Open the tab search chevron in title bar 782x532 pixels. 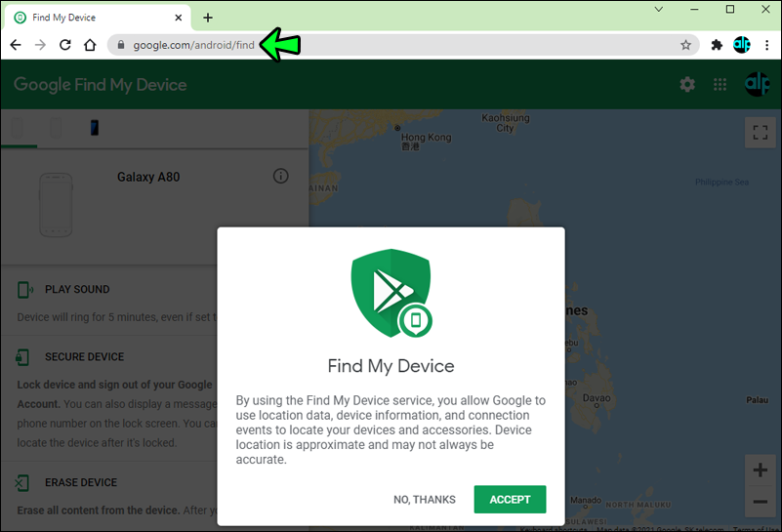tap(658, 9)
